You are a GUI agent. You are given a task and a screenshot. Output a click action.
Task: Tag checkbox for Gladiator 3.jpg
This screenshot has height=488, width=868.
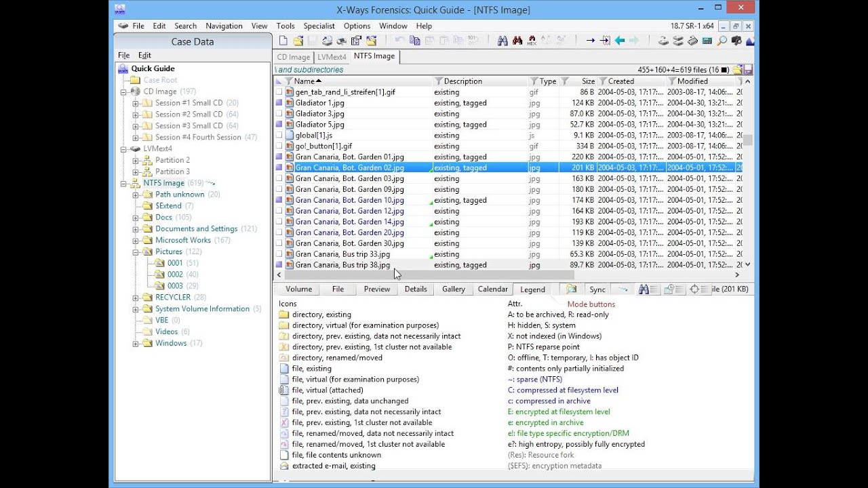(279, 113)
